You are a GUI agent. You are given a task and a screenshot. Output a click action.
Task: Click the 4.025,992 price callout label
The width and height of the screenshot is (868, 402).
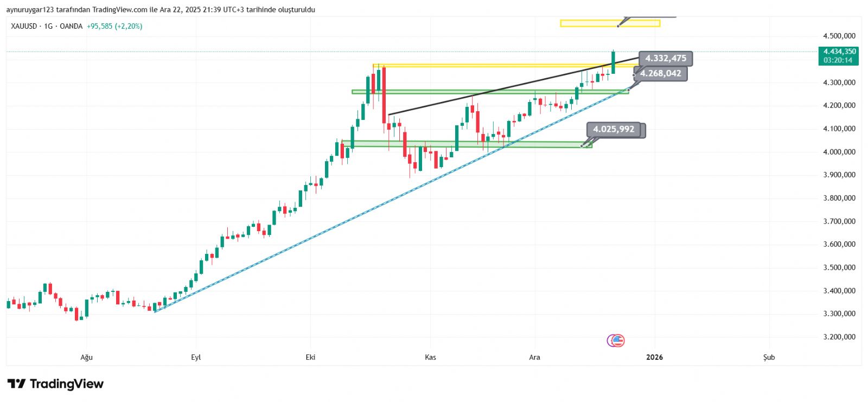pyautogui.click(x=614, y=130)
